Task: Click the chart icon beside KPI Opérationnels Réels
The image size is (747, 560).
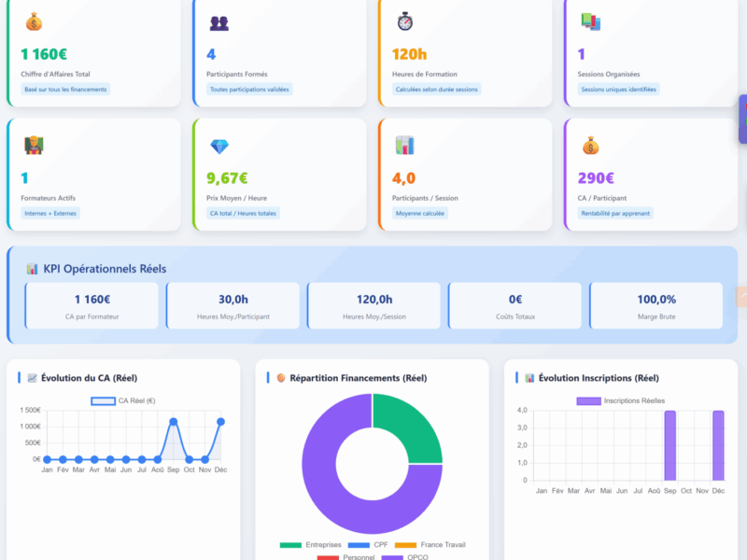Action: [33, 269]
